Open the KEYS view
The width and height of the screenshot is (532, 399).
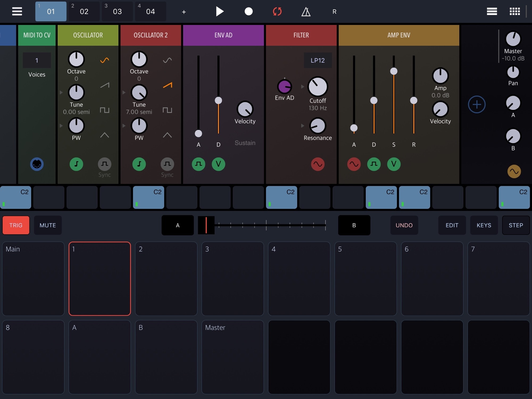(484, 225)
